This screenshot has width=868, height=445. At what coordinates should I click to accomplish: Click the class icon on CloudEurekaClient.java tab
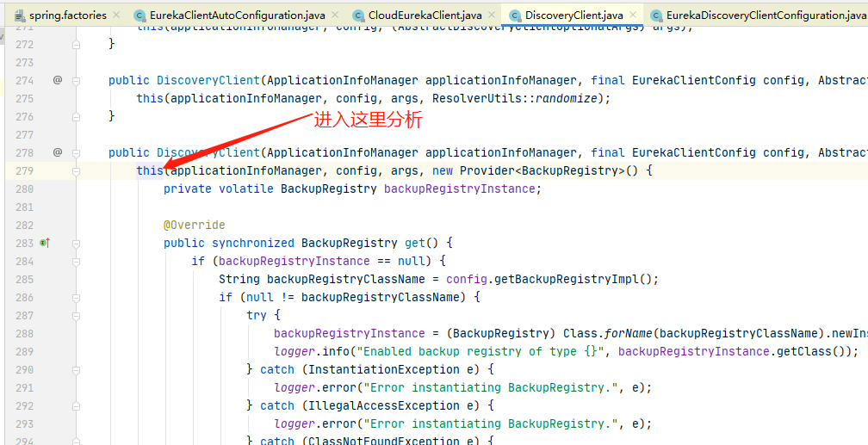(x=359, y=15)
